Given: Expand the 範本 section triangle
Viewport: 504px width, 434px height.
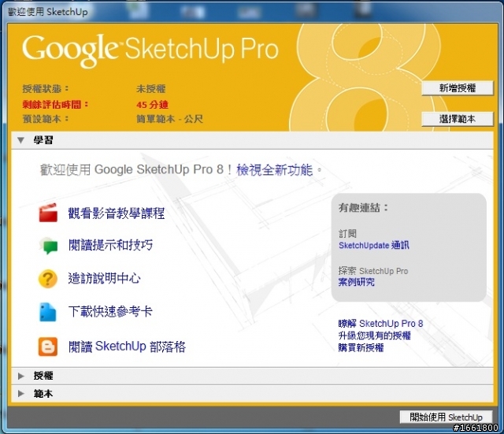Looking at the screenshot, I should (21, 394).
